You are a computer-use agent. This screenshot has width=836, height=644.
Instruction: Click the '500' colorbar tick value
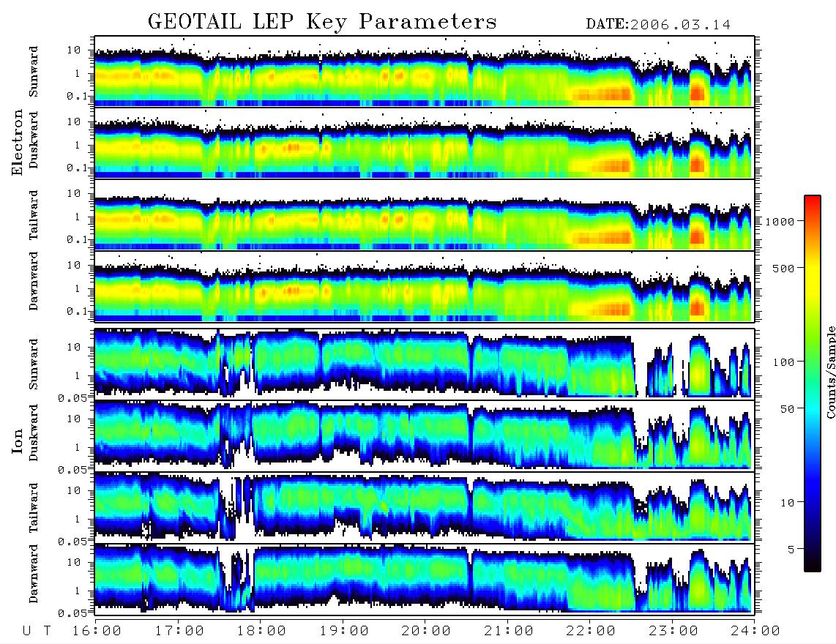(784, 268)
